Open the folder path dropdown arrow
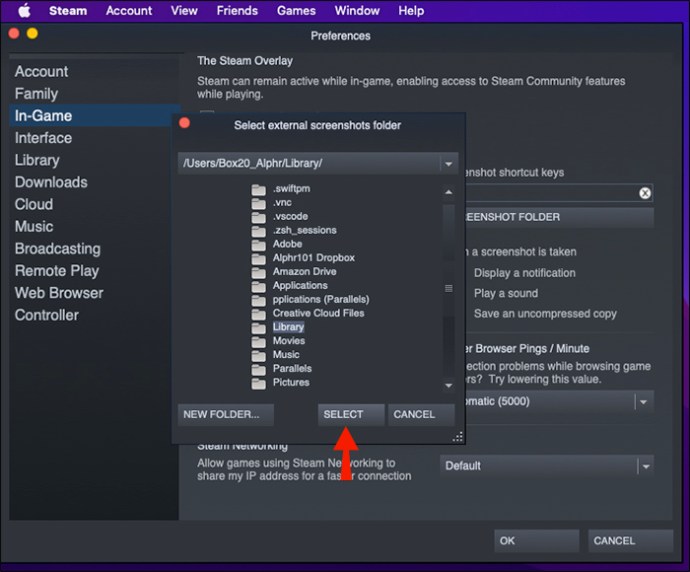 click(448, 164)
